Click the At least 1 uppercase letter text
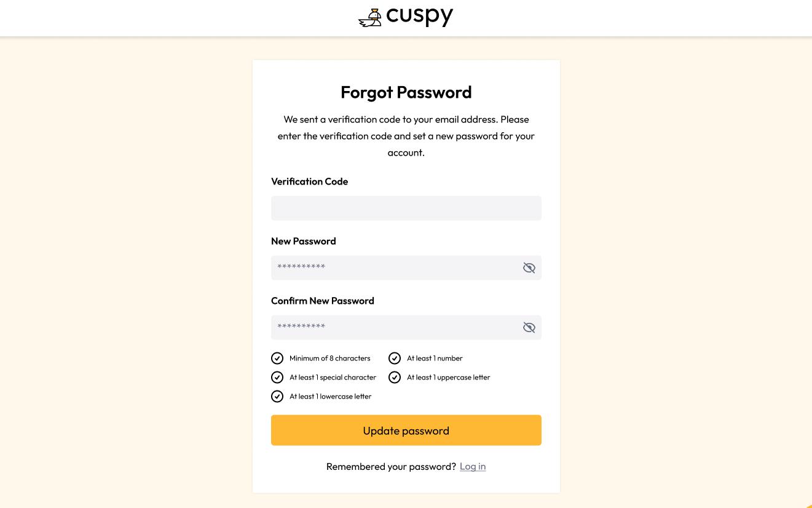Viewport: 812px width, 508px height. [449, 377]
